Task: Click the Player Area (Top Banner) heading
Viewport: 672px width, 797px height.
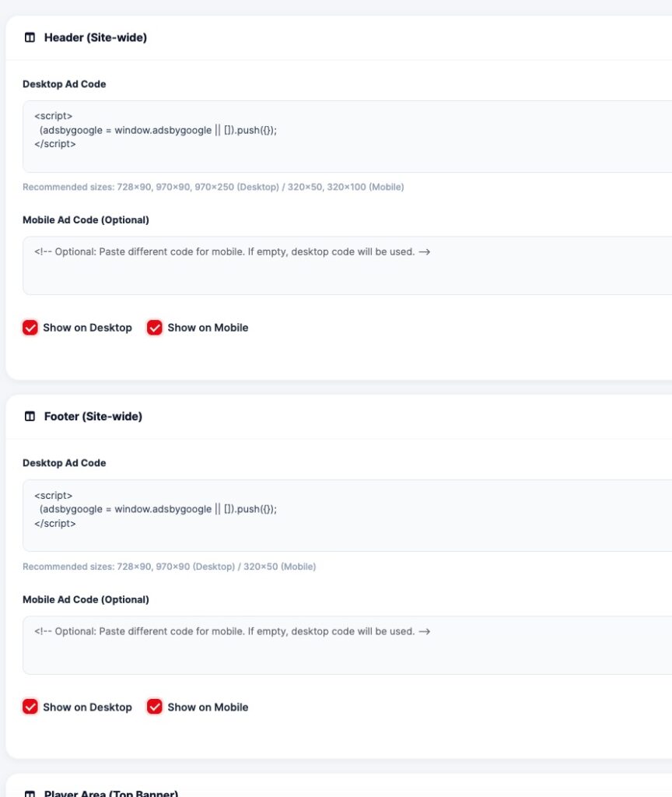Action: (x=111, y=793)
